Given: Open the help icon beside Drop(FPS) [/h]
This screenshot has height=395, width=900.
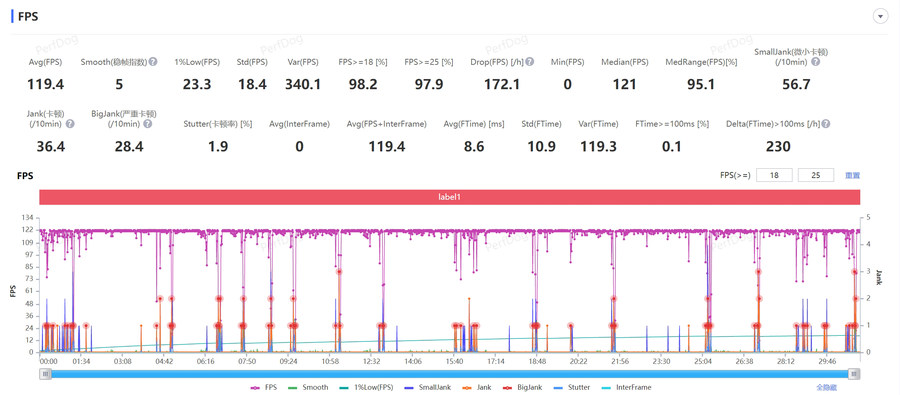Looking at the screenshot, I should [x=530, y=61].
